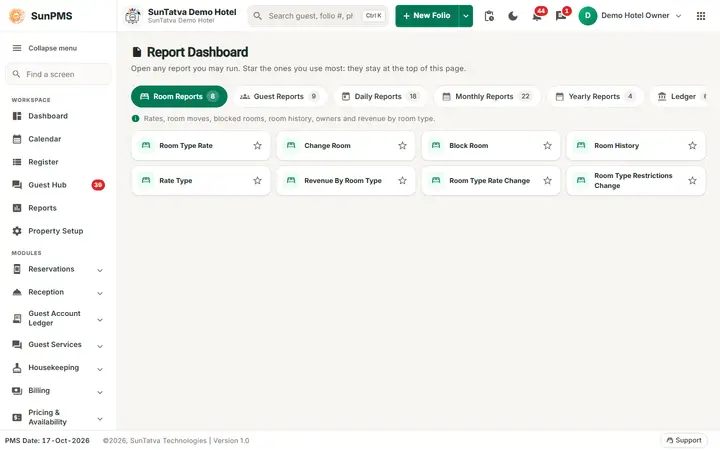Open the Room Type Rate report

[201, 146]
